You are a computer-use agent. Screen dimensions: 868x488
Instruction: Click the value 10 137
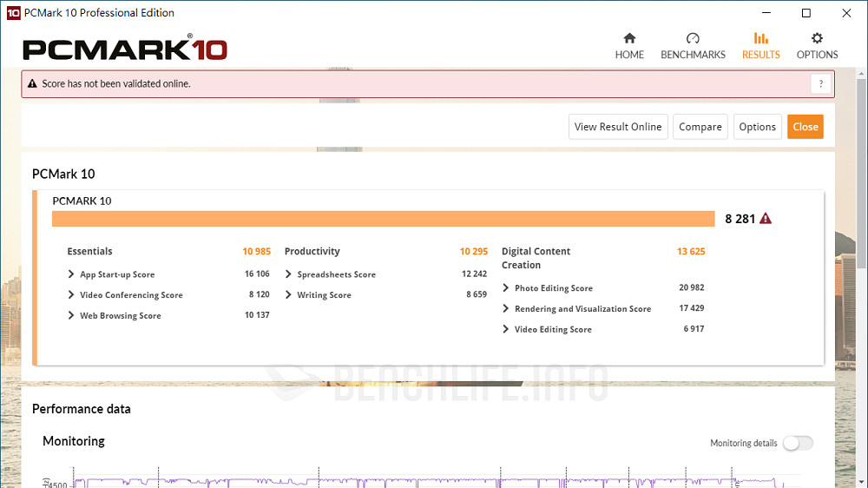pyautogui.click(x=257, y=314)
